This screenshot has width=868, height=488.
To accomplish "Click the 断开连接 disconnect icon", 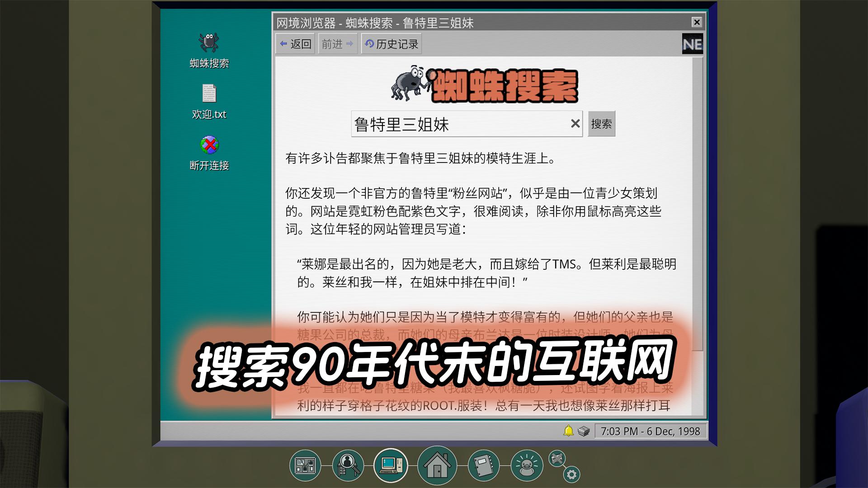I will [x=209, y=153].
